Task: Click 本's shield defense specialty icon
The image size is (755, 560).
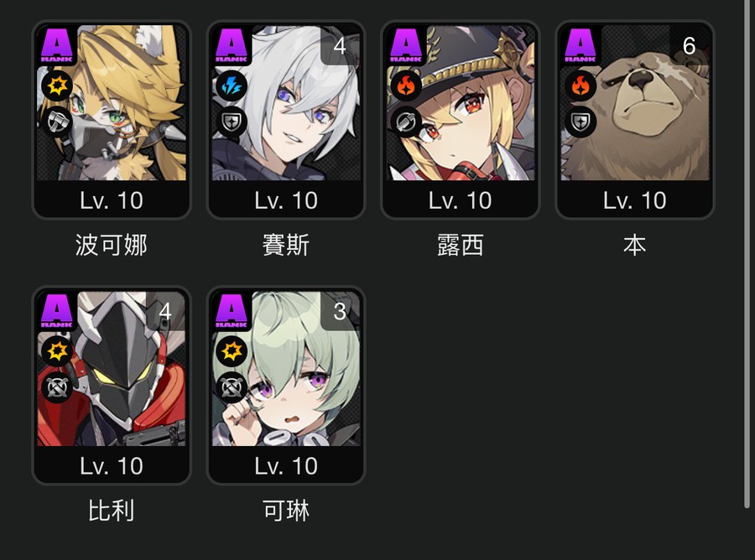Action: [x=581, y=122]
